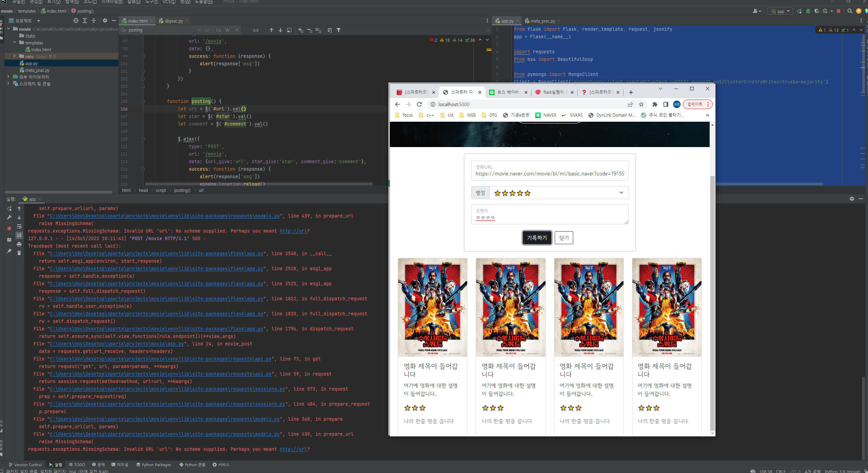Open Project panel gear options
Image resolution: width=868 pixels, height=473 pixels.
(105, 21)
